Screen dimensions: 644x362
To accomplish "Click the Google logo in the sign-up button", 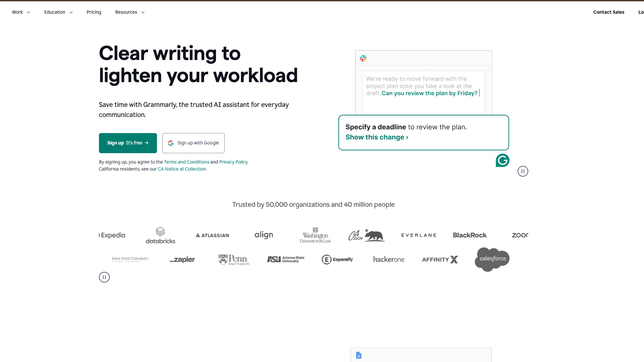I will pyautogui.click(x=171, y=143).
